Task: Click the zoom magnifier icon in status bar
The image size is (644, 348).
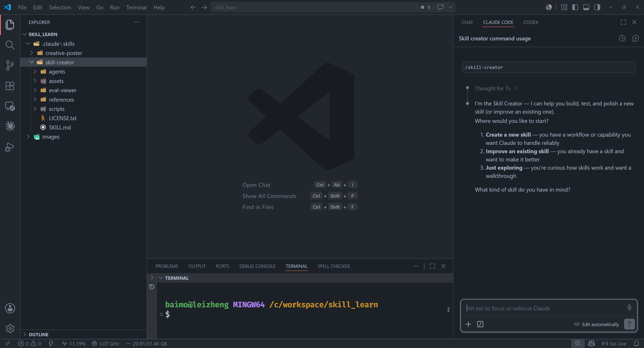Action: point(577,343)
